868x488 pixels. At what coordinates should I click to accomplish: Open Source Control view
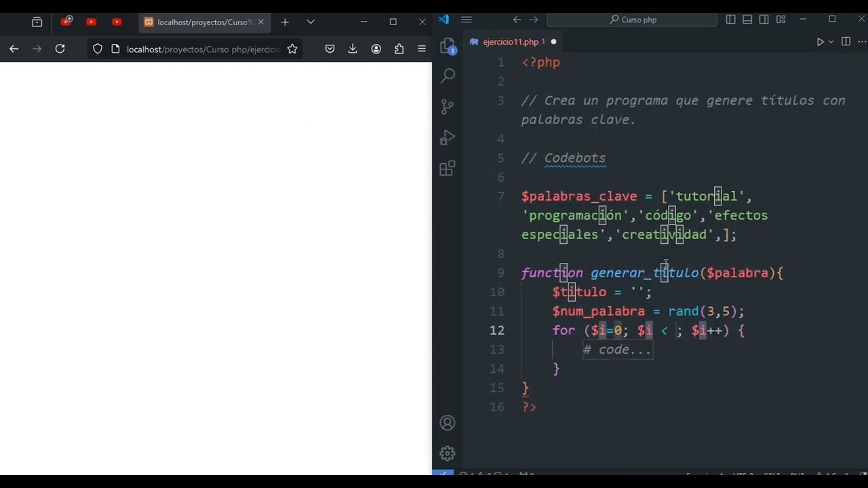coord(448,106)
